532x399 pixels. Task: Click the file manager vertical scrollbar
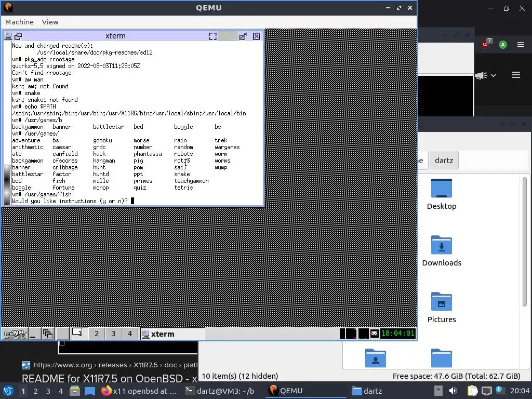pyautogui.click(x=525, y=242)
